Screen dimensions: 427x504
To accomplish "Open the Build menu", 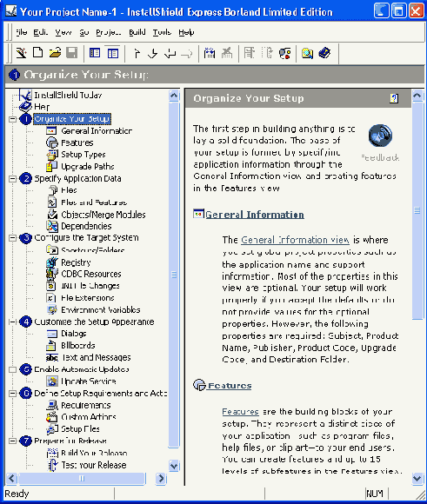I will click(137, 32).
